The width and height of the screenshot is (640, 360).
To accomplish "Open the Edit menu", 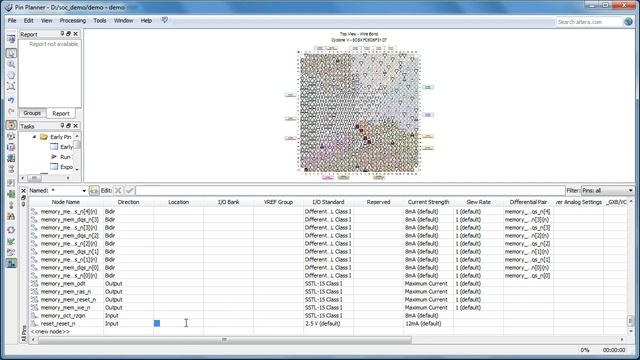I will 28,20.
